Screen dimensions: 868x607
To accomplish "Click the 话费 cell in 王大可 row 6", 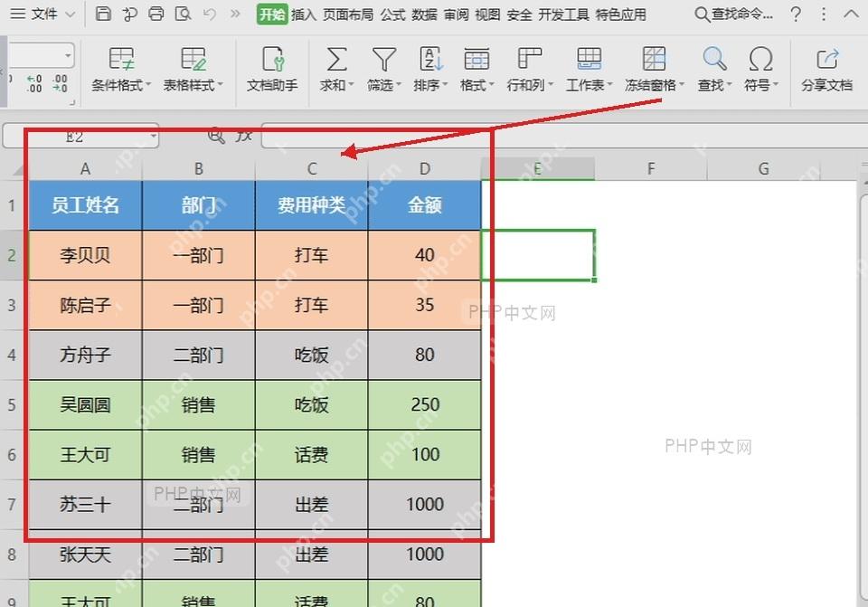I will [x=312, y=455].
